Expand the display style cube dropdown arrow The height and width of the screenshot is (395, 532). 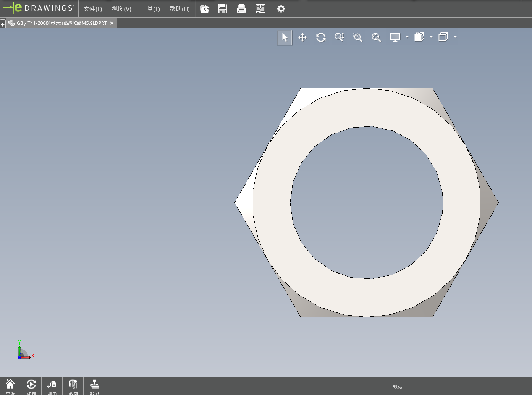coord(455,37)
